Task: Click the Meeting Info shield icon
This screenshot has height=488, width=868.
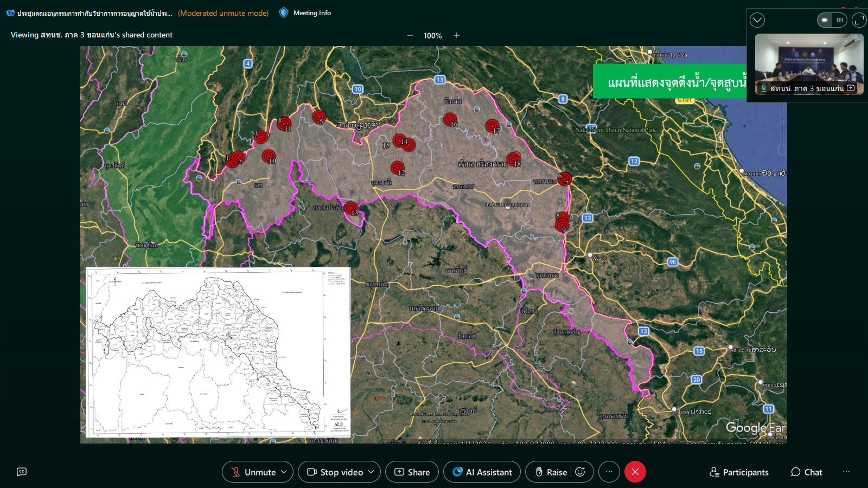Action: point(284,13)
